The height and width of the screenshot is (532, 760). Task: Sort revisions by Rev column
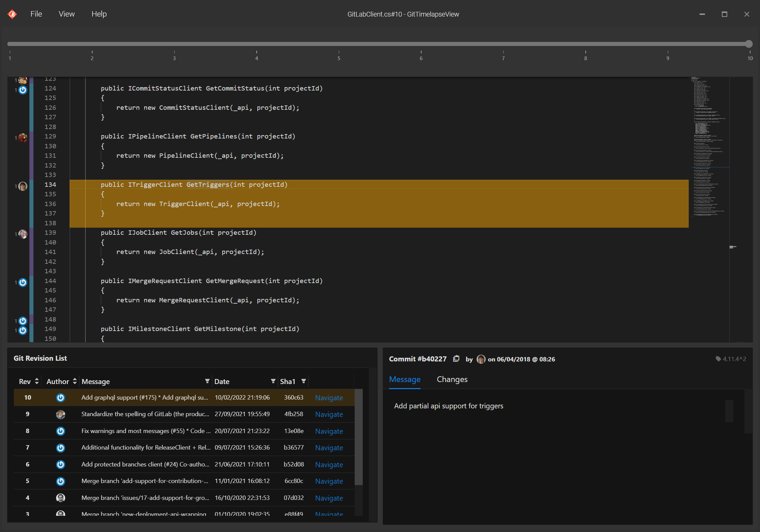[36, 381]
